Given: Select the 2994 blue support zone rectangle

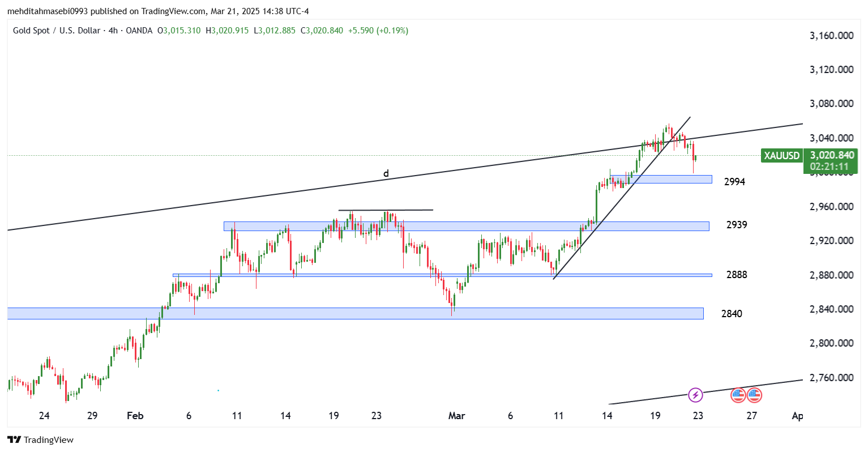Looking at the screenshot, I should tap(661, 179).
